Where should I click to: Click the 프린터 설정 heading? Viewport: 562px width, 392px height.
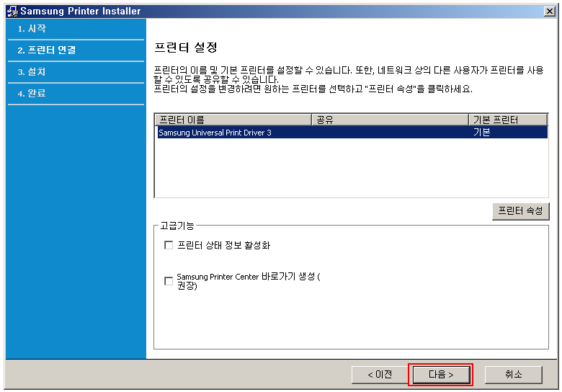[x=186, y=48]
